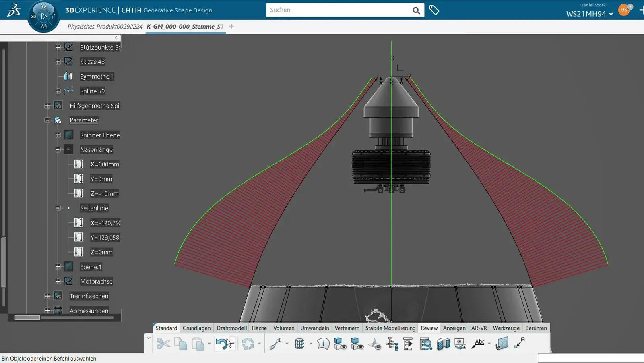
Task: Collapse the Parameter tree node
Action: (x=47, y=120)
